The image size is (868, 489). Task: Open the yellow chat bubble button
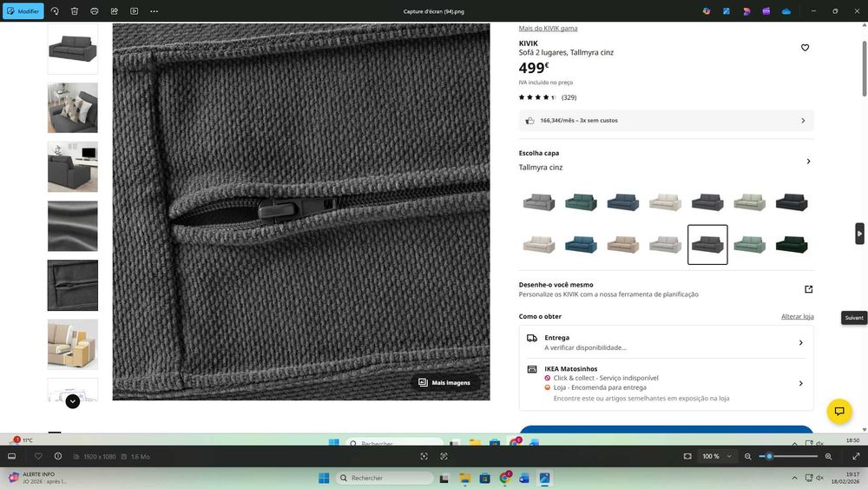(839, 412)
